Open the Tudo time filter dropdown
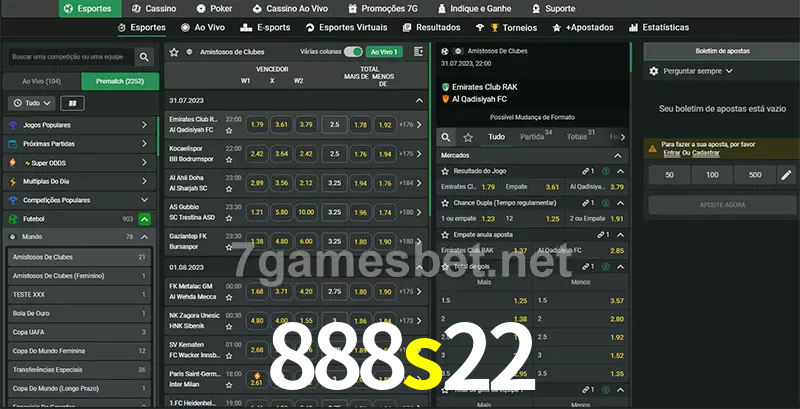This screenshot has width=800, height=409. (x=31, y=103)
